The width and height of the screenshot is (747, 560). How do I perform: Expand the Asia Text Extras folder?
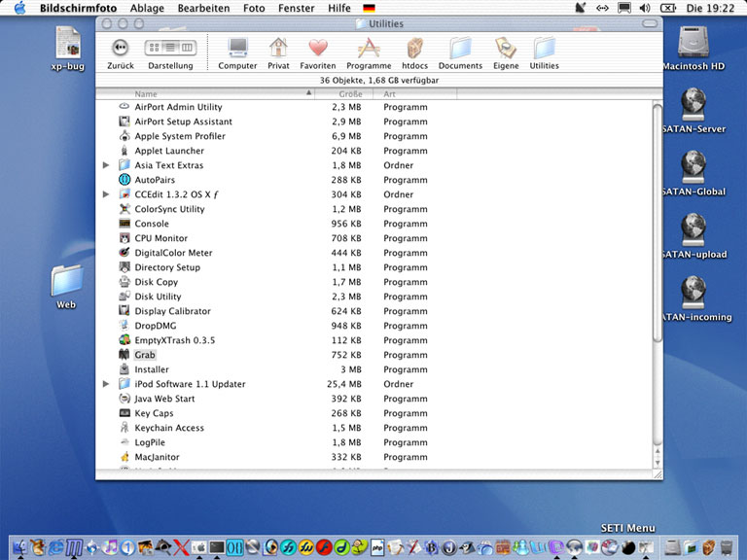point(106,165)
